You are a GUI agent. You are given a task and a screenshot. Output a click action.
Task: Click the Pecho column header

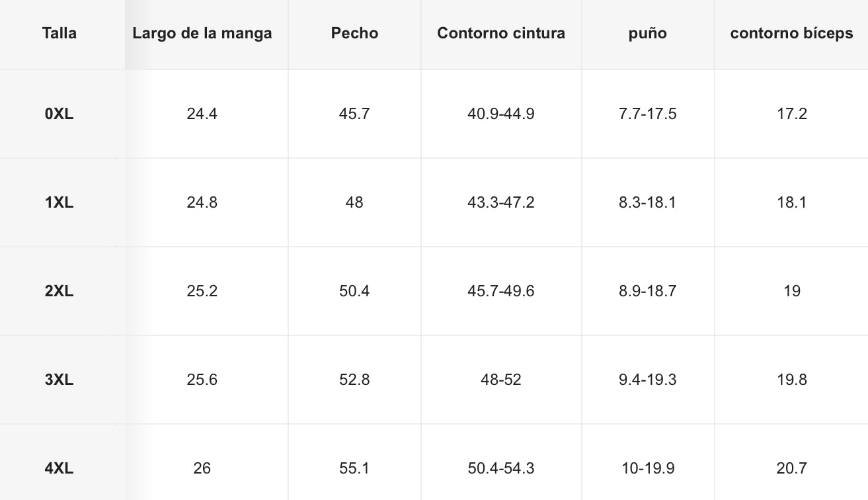tap(354, 34)
